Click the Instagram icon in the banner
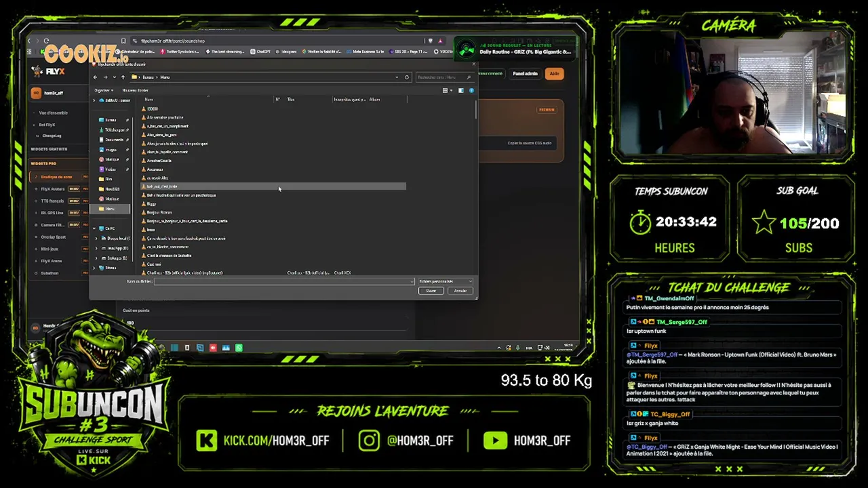This screenshot has width=868, height=488. point(369,441)
